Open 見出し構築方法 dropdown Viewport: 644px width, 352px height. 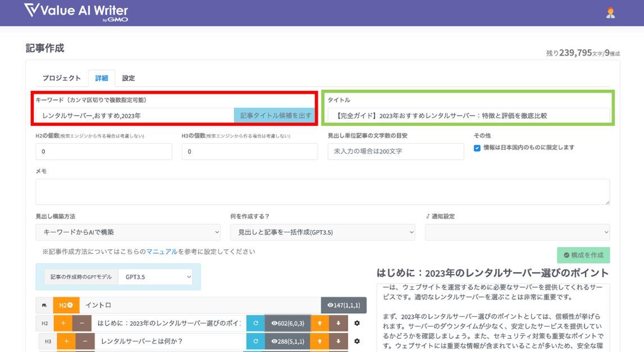[128, 232]
